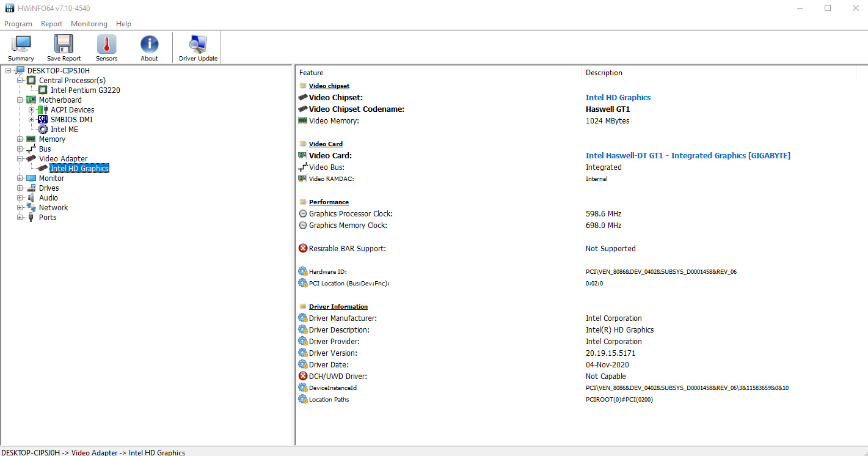This screenshot has height=456, width=868.
Task: Click the status bar breadcrumb path
Action: (x=93, y=452)
